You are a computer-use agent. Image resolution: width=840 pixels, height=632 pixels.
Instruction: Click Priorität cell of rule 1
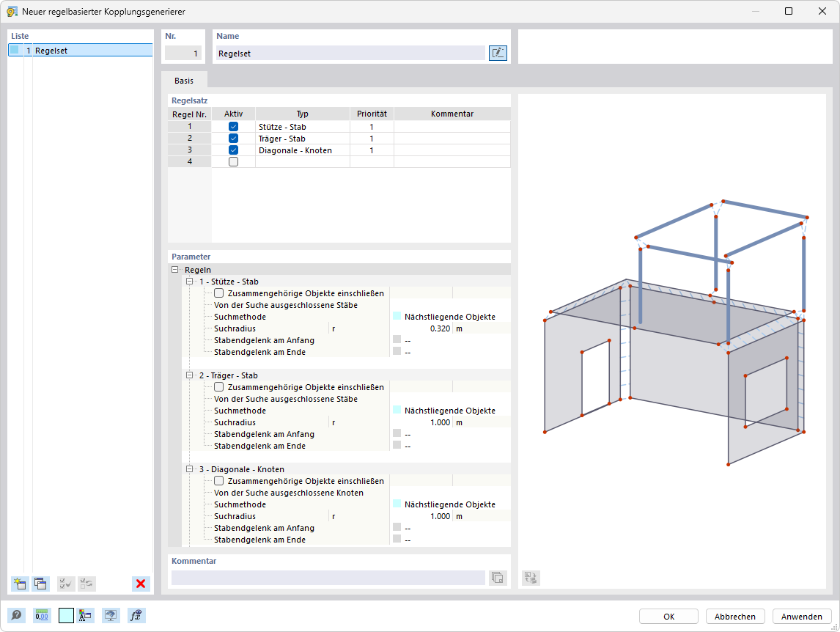point(372,127)
